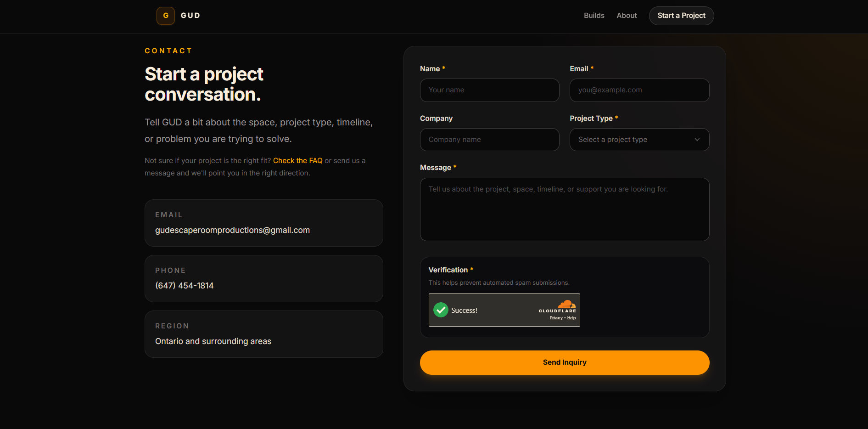Click the Send Inquiry button
Screen dimensions: 868x429
(x=565, y=362)
